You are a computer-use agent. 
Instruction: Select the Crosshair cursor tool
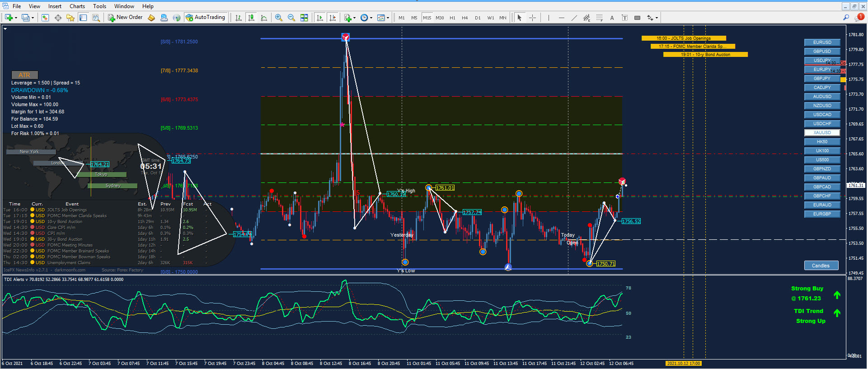[533, 18]
